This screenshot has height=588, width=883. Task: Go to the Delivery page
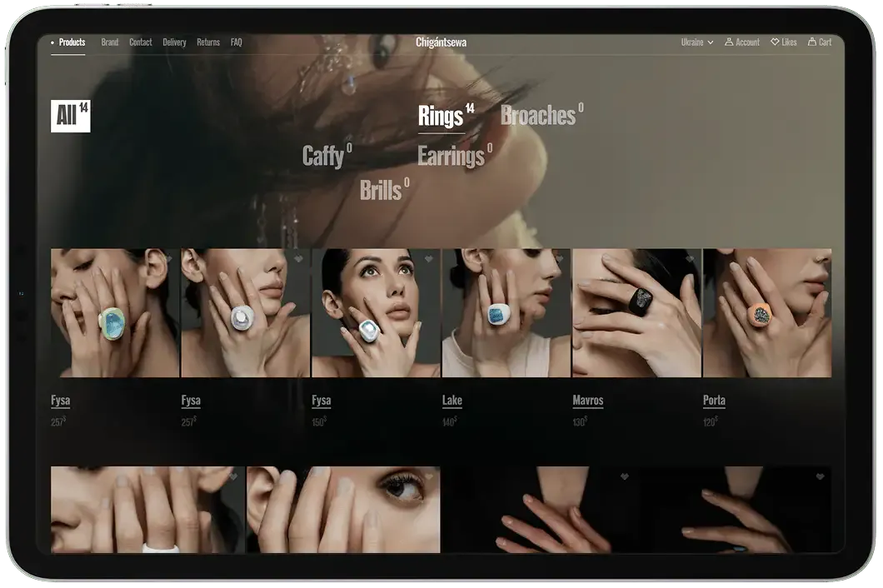(x=174, y=42)
